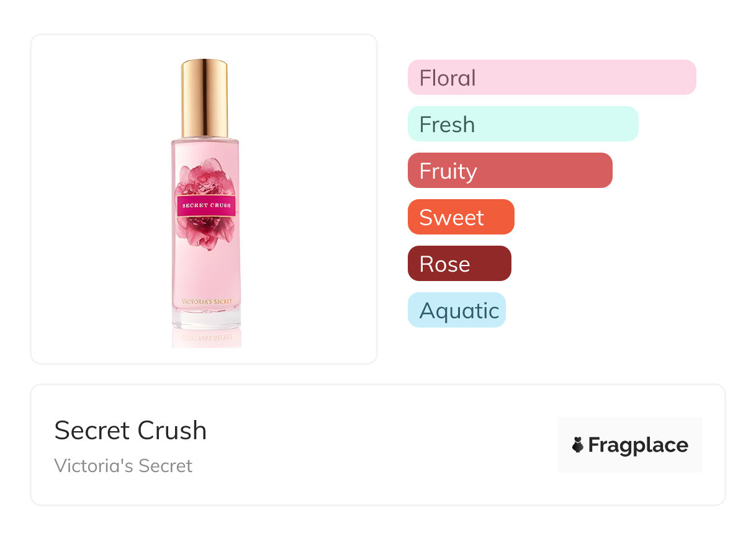Image resolution: width=756 pixels, height=536 pixels.
Task: Click the clear glass base of bottle
Action: pyautogui.click(x=207, y=319)
